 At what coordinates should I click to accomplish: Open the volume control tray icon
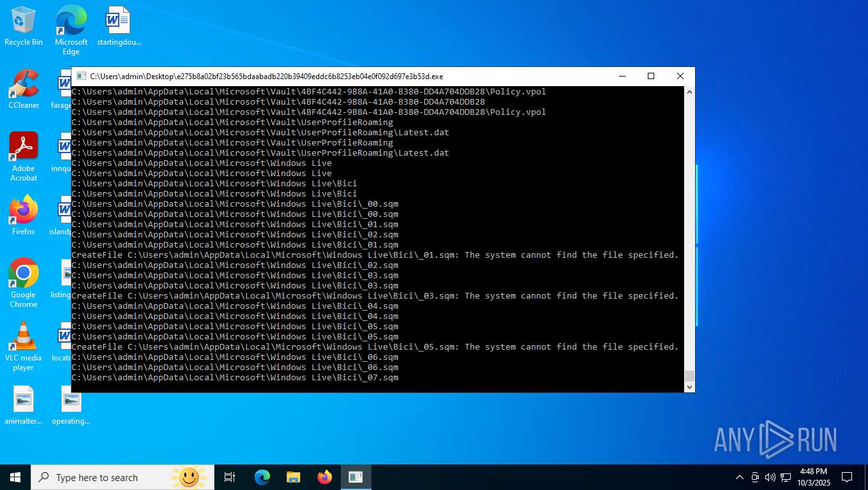(770, 477)
